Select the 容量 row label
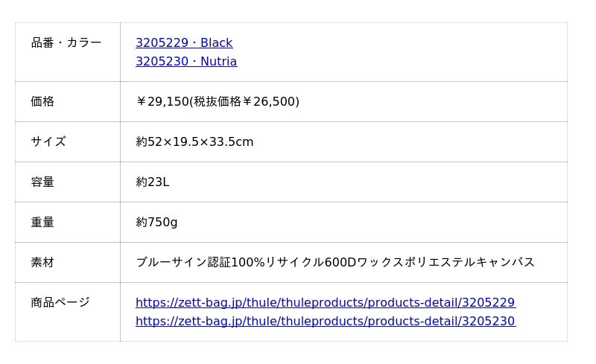 (42, 182)
